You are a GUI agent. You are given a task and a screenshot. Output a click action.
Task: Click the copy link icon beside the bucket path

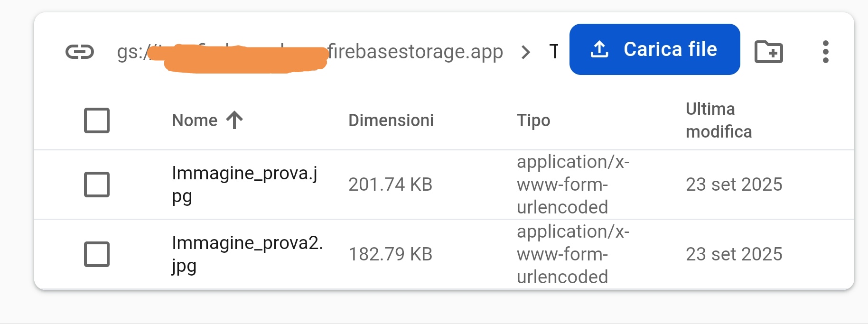80,51
